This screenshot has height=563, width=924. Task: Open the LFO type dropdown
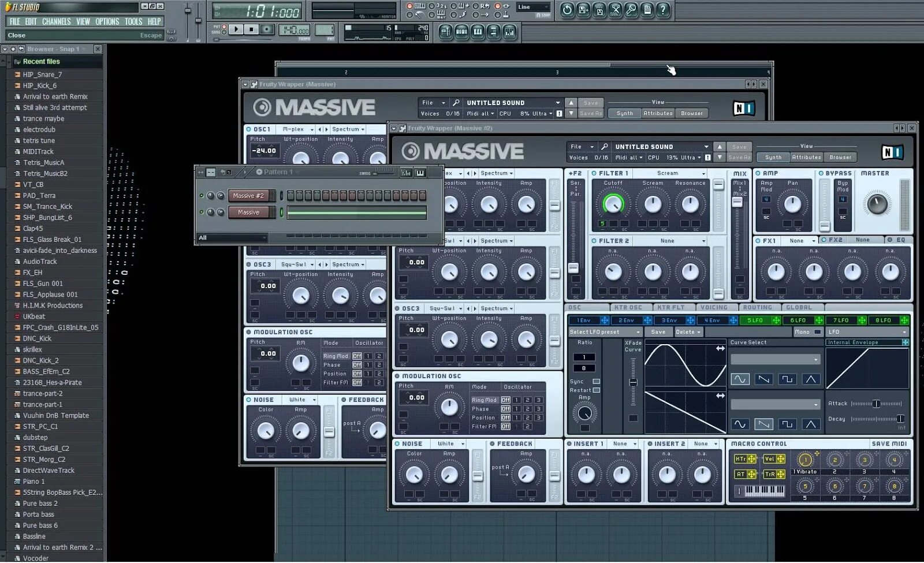point(867,332)
